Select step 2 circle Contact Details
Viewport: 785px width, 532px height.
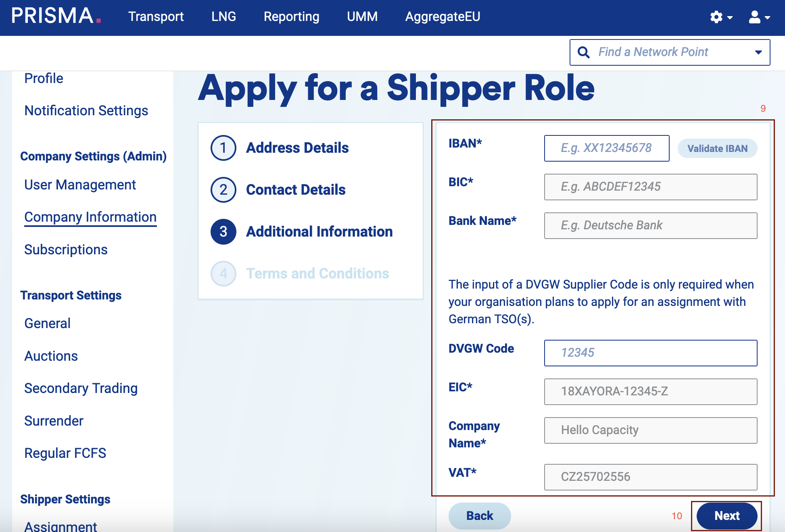223,190
